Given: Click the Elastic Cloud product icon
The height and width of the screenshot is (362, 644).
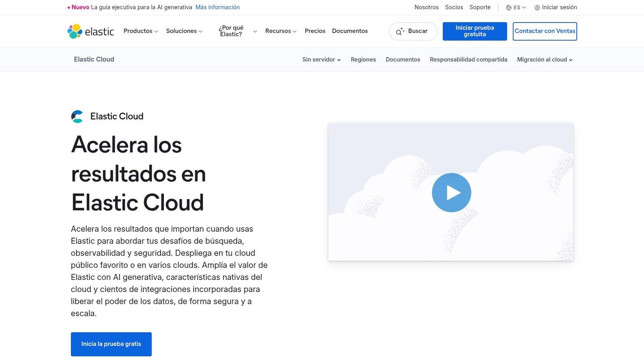Looking at the screenshot, I should point(77,117).
